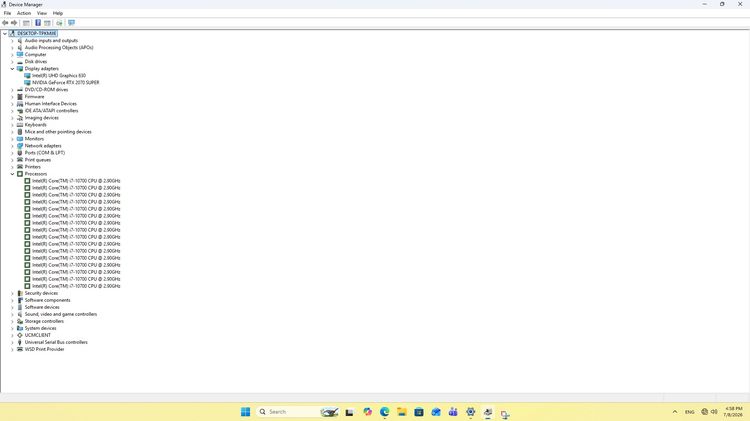
Task: Open File Explorer from the taskbar
Action: tap(402, 412)
